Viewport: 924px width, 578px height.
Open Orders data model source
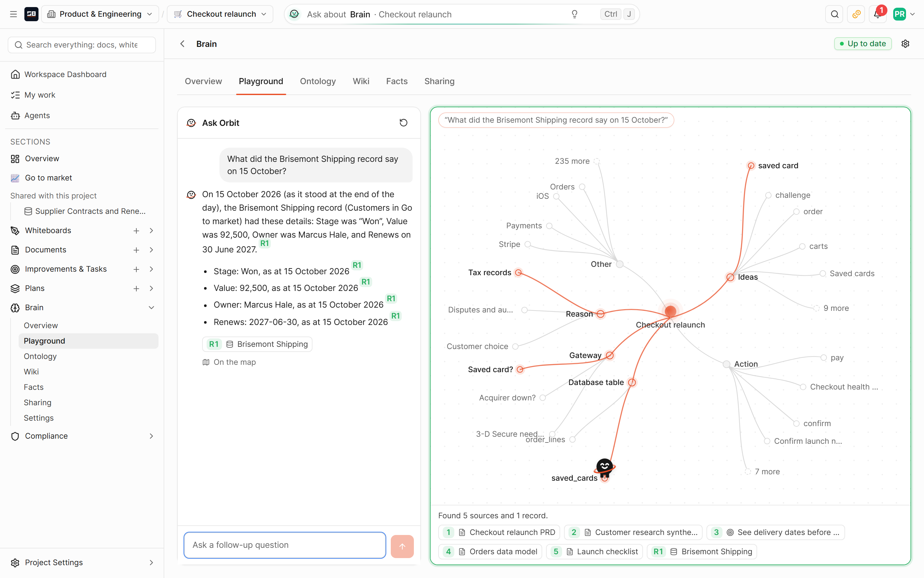pyautogui.click(x=490, y=551)
